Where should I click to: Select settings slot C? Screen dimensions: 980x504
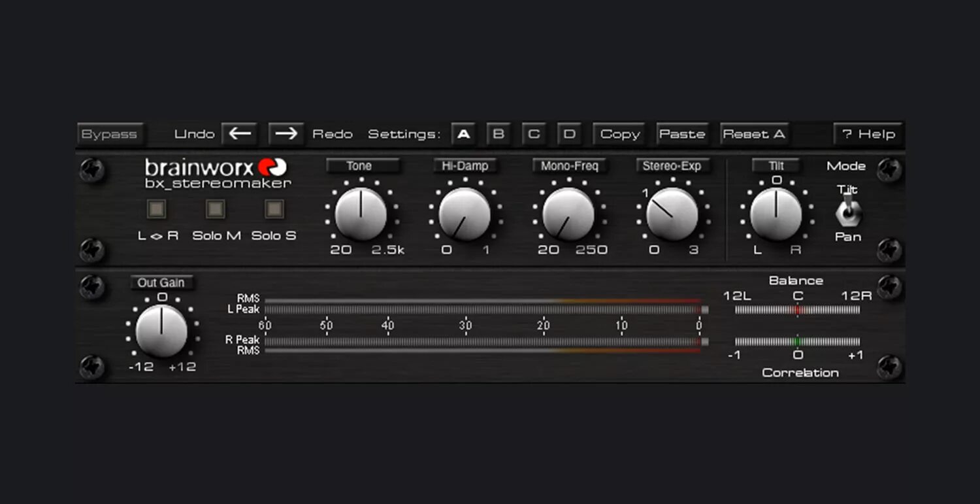pos(534,134)
